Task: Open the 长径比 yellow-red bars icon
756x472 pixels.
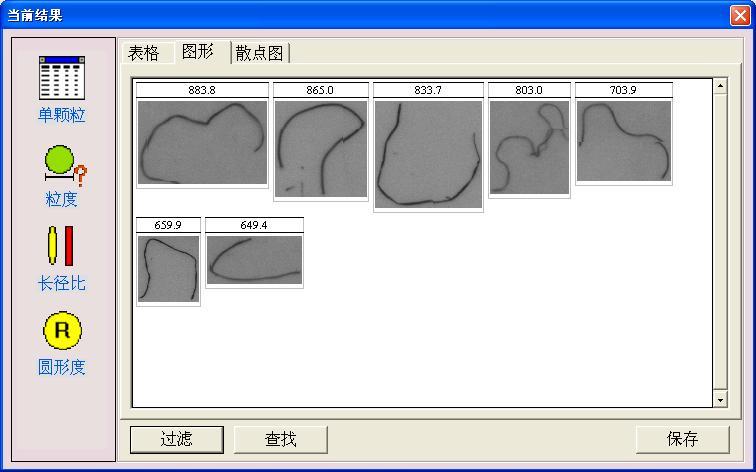Action: [61, 246]
